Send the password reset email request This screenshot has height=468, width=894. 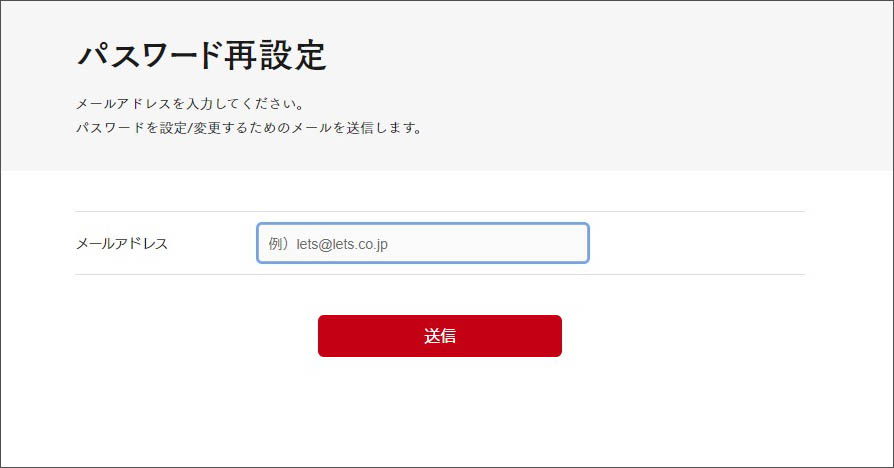[440, 336]
